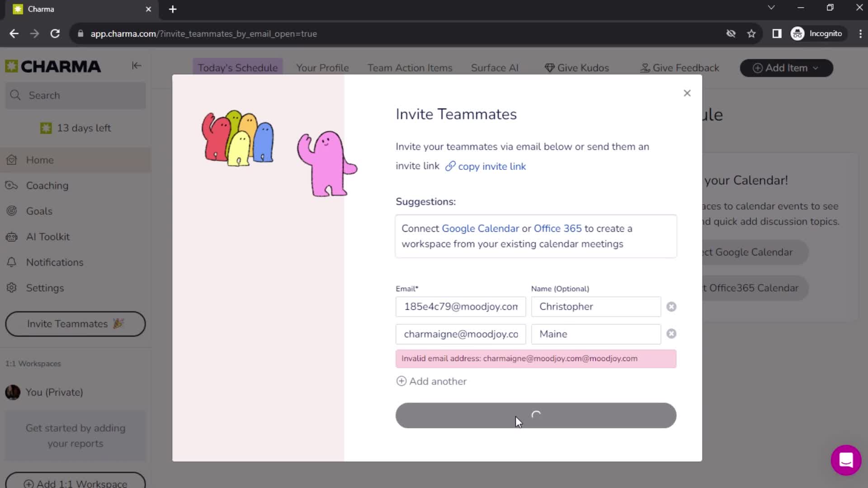The height and width of the screenshot is (488, 868).
Task: Edit the 185e4c79@moodjoy.com email field
Action: click(x=461, y=307)
